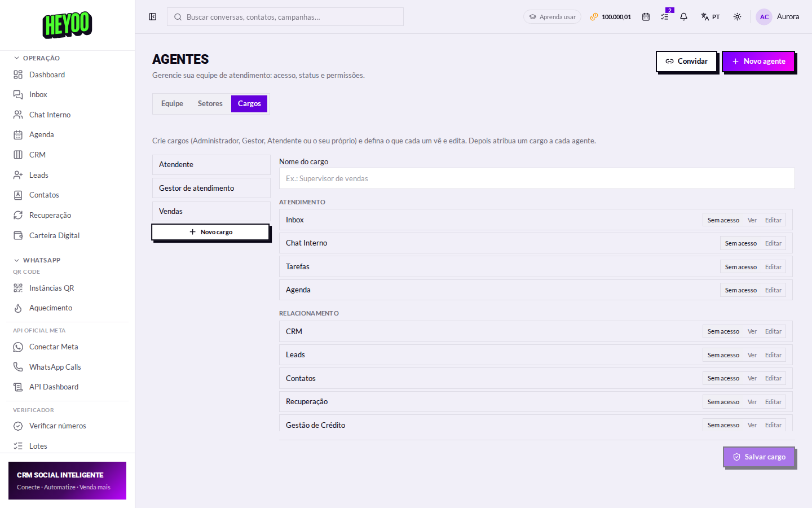The width and height of the screenshot is (812, 508).
Task: Open Contatos in the sidebar
Action: pyautogui.click(x=68, y=195)
